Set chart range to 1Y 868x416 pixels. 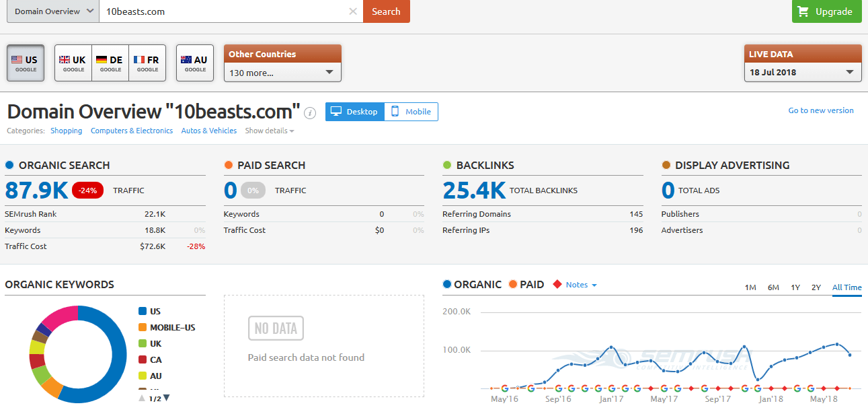coord(795,287)
